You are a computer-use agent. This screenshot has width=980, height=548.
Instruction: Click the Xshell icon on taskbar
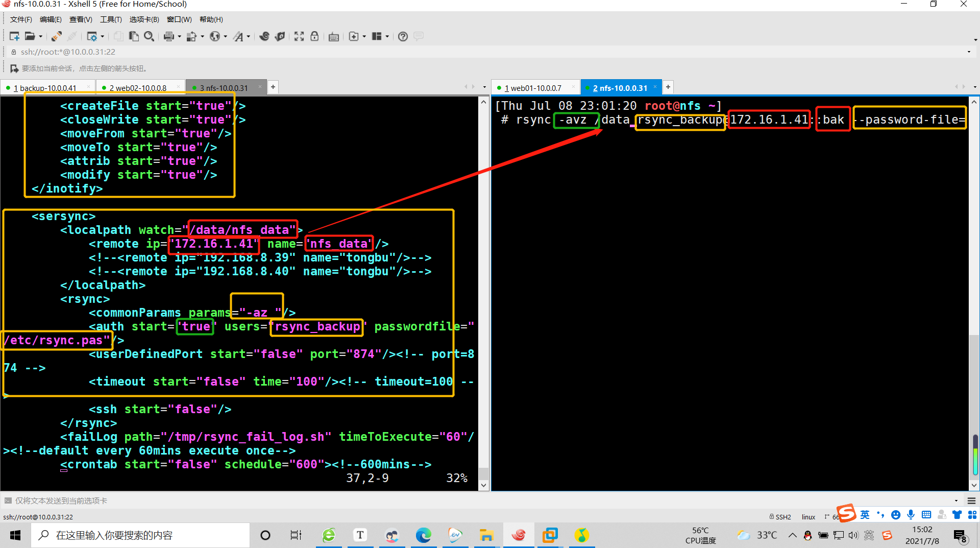click(519, 535)
